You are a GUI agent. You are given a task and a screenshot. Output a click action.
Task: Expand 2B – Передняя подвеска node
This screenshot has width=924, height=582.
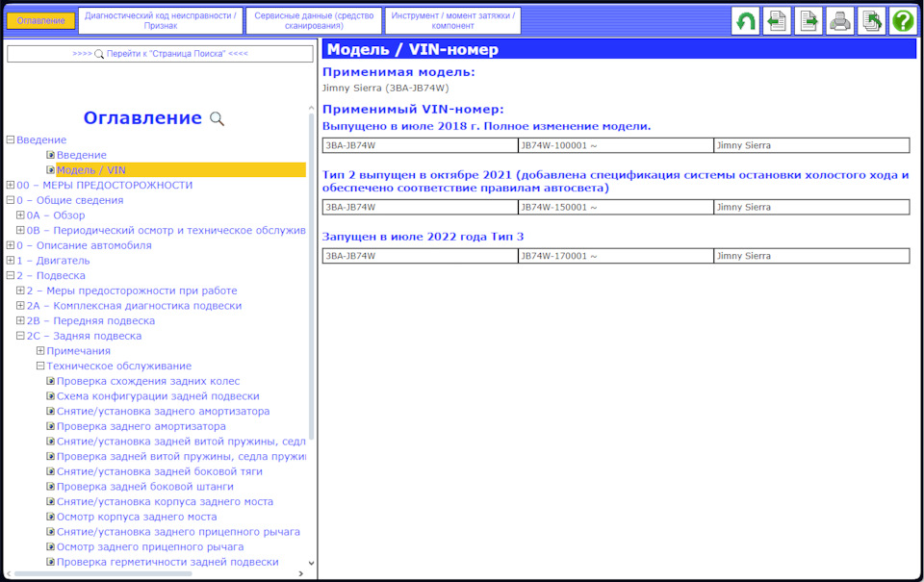coord(20,320)
